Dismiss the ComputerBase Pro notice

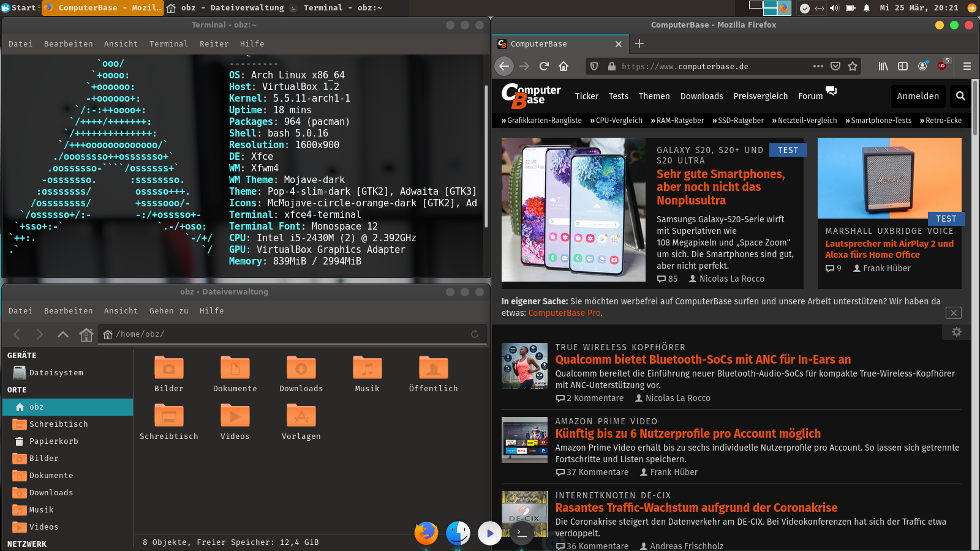[x=954, y=313]
